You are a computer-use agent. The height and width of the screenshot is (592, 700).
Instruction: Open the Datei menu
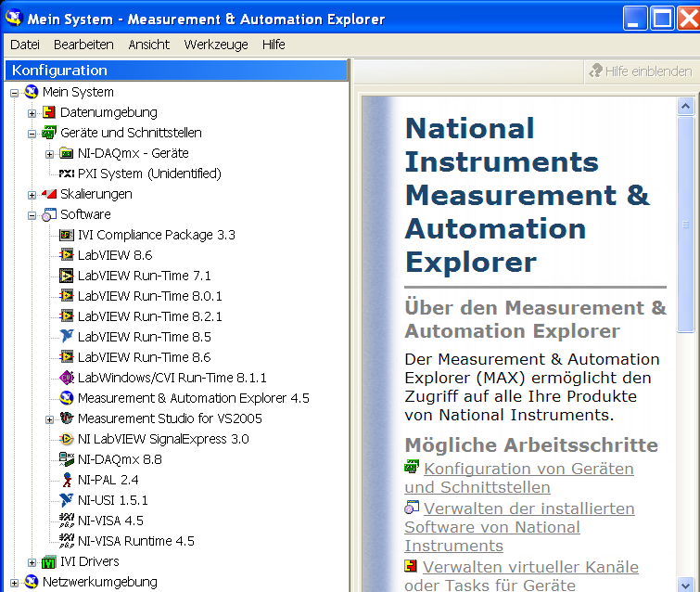tap(24, 45)
